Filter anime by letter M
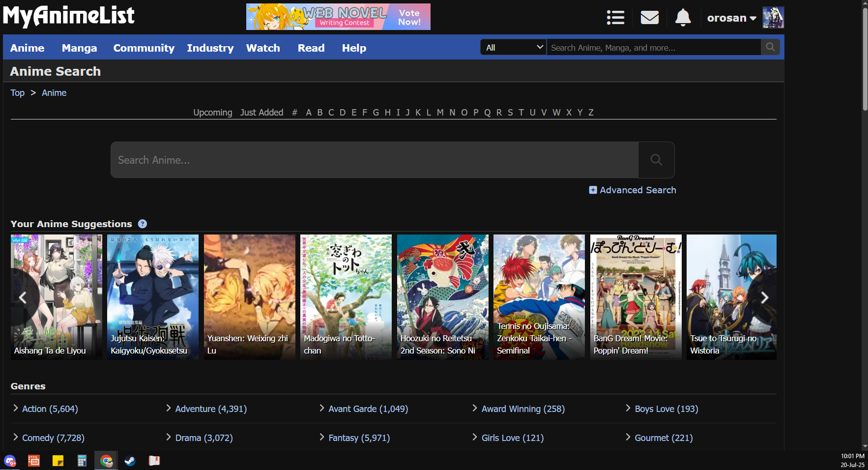 tap(440, 113)
